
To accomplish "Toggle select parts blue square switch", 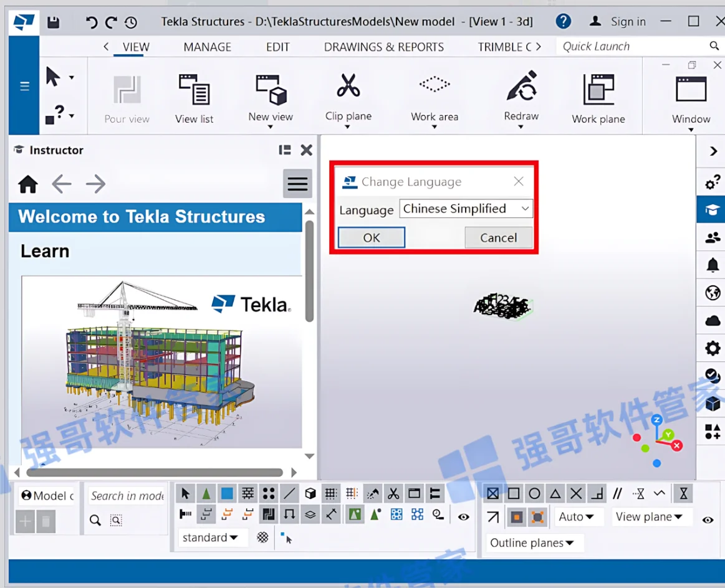I will [227, 494].
